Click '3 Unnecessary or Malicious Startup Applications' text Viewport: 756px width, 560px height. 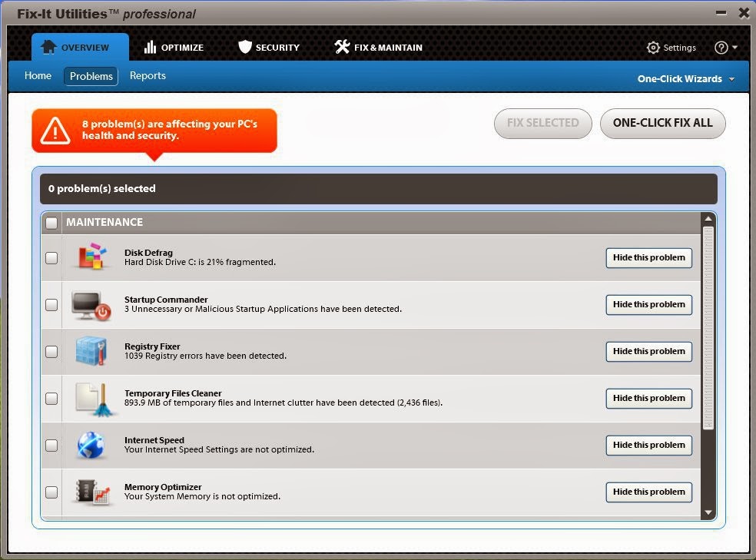click(x=264, y=309)
